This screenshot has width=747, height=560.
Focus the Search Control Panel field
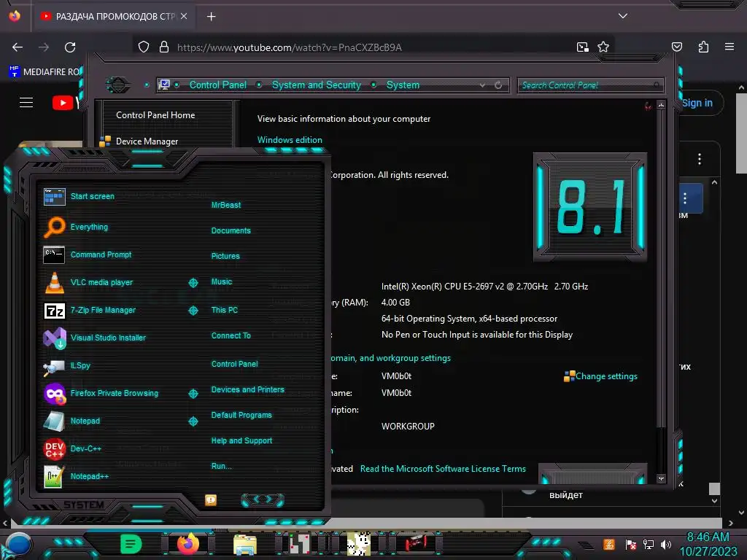pyautogui.click(x=590, y=85)
